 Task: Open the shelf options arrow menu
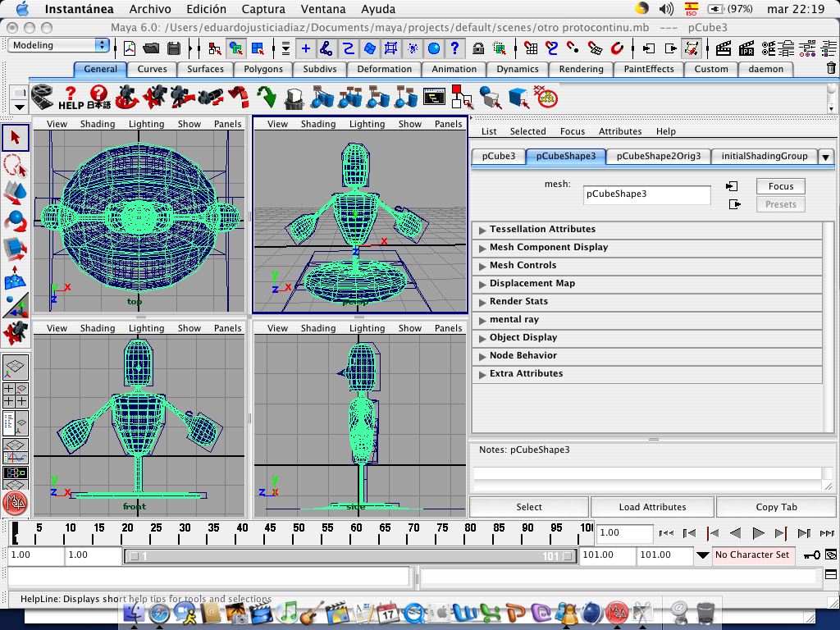click(x=20, y=107)
